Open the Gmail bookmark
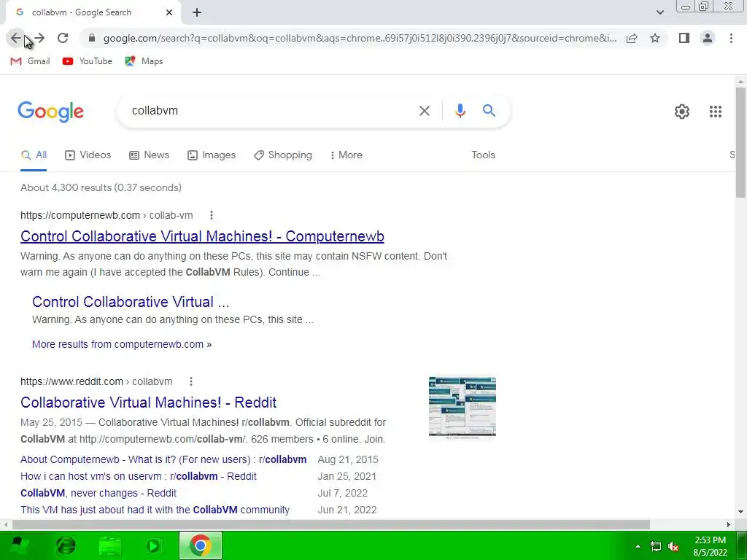The width and height of the screenshot is (747, 560). click(30, 61)
